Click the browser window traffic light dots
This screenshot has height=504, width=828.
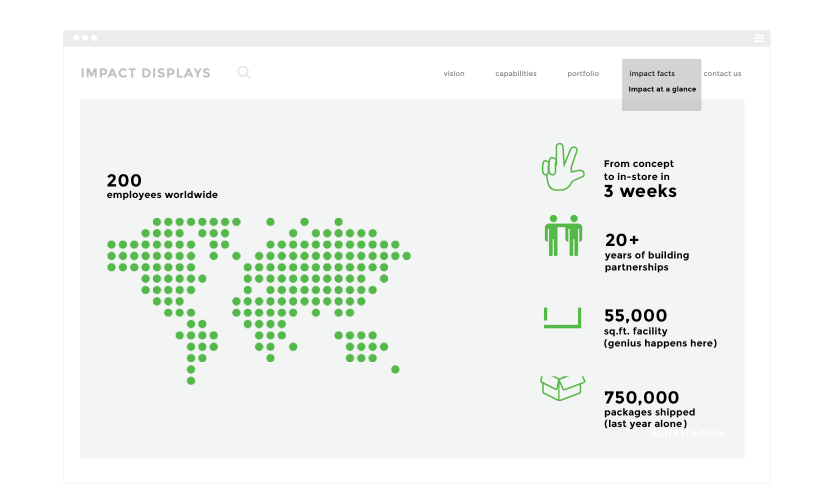(x=85, y=37)
